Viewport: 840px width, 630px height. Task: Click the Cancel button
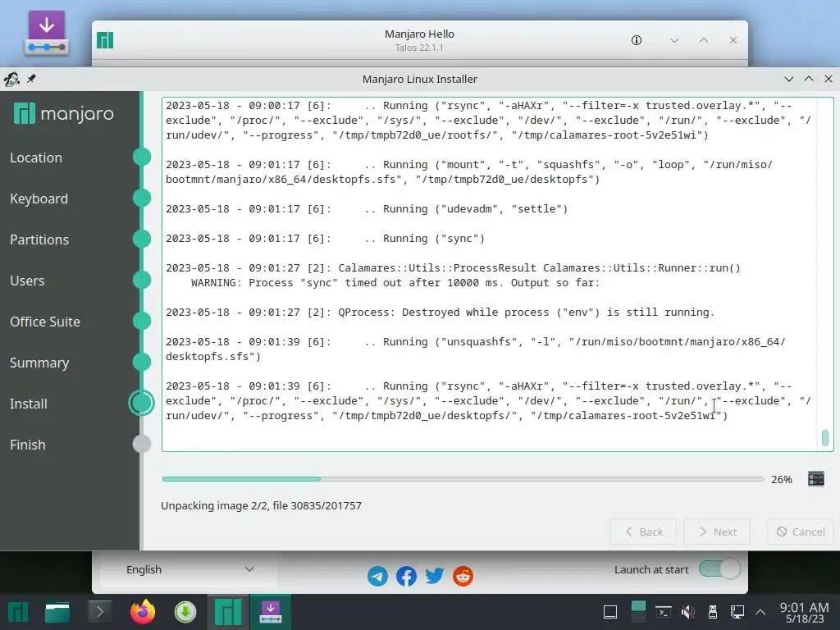(x=801, y=532)
